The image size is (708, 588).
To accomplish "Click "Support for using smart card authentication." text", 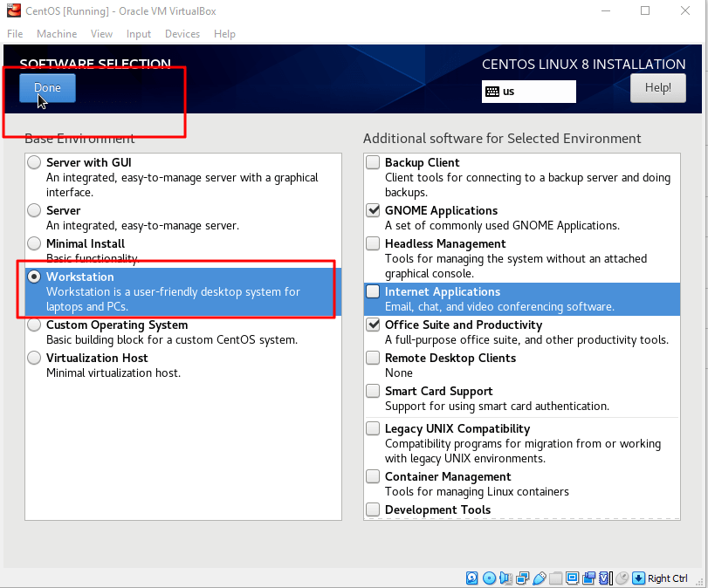I will [497, 407].
